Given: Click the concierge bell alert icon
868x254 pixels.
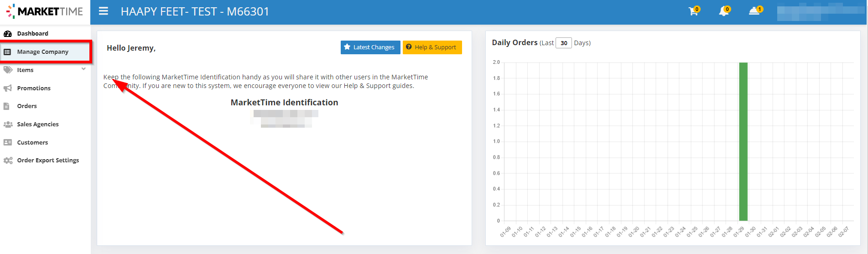Looking at the screenshot, I should pyautogui.click(x=754, y=11).
